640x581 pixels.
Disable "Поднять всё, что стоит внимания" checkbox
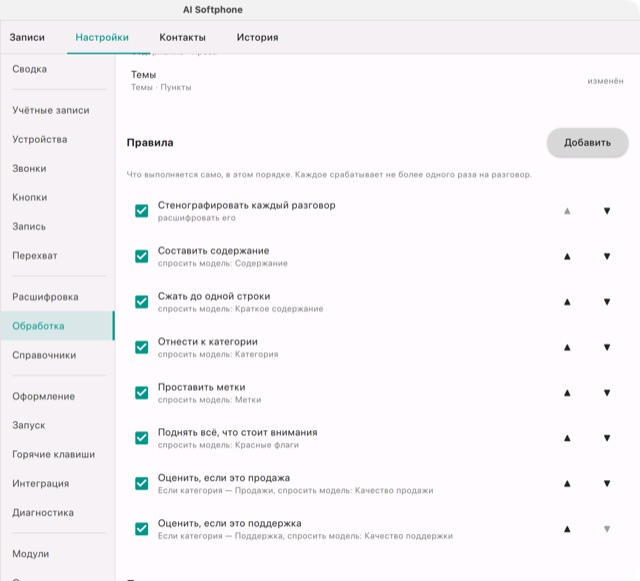tap(142, 438)
